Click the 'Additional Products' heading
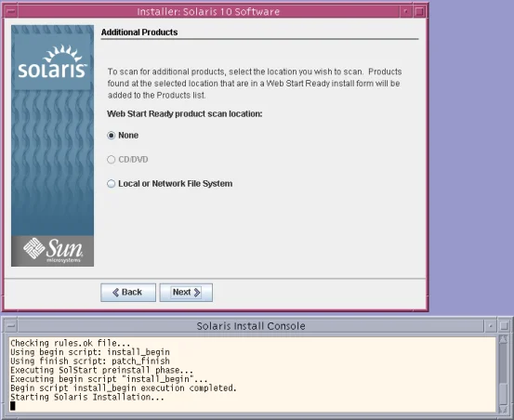The width and height of the screenshot is (514, 420). 139,33
